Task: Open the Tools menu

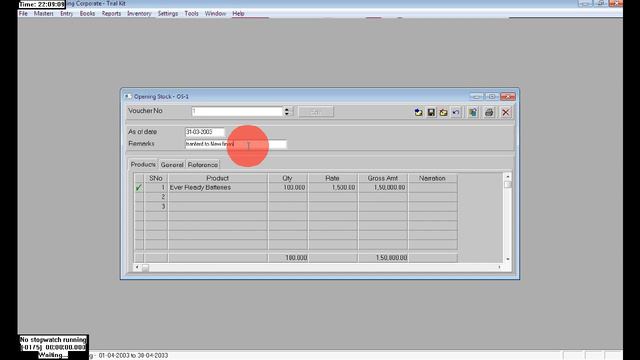Action: point(191,13)
